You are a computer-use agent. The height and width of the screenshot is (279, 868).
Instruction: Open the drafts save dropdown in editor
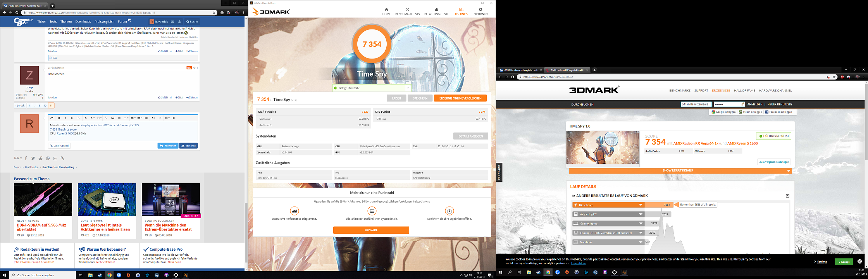167,118
